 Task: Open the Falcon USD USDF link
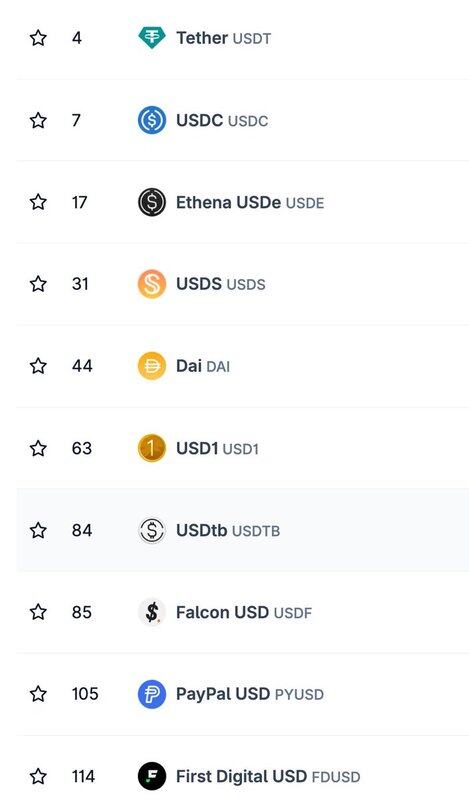tap(244, 612)
